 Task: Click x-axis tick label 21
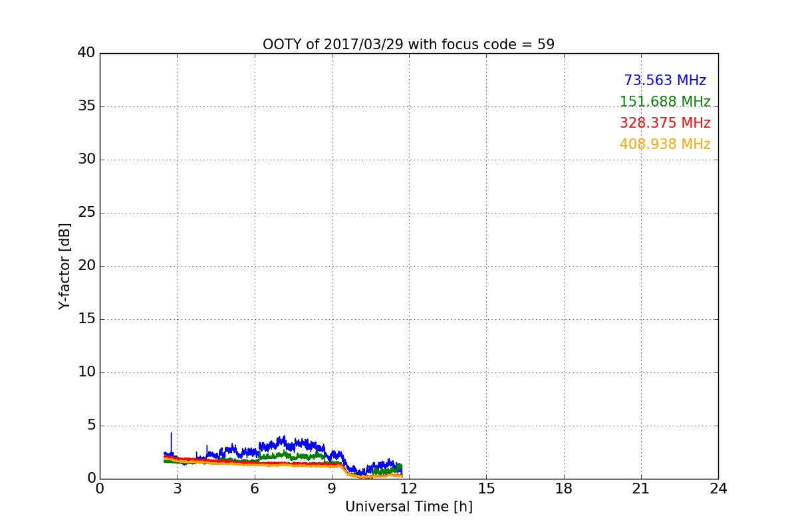coord(641,488)
